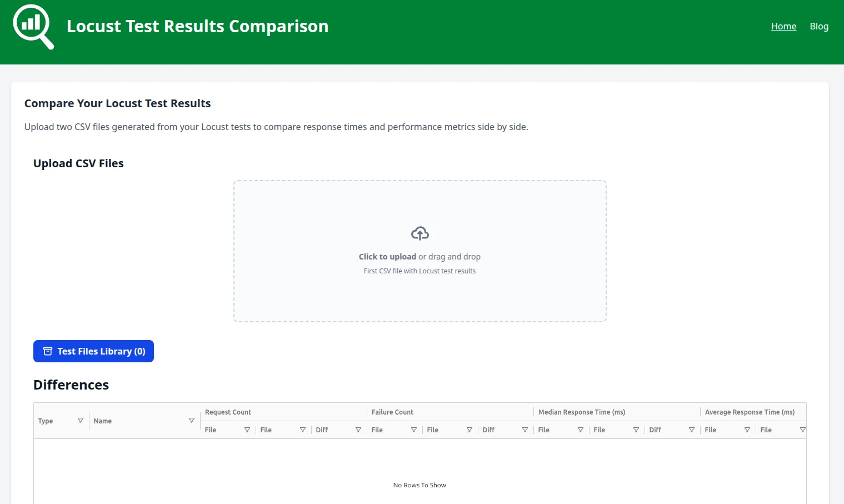Select Home in the navigation bar
This screenshot has height=504, width=844.
click(783, 26)
